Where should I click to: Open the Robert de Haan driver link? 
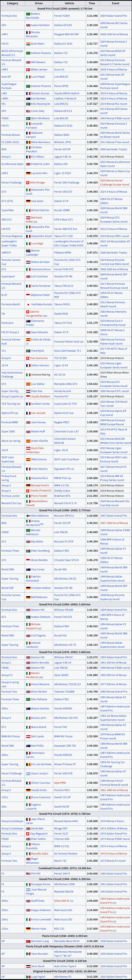tap(40, 262)
